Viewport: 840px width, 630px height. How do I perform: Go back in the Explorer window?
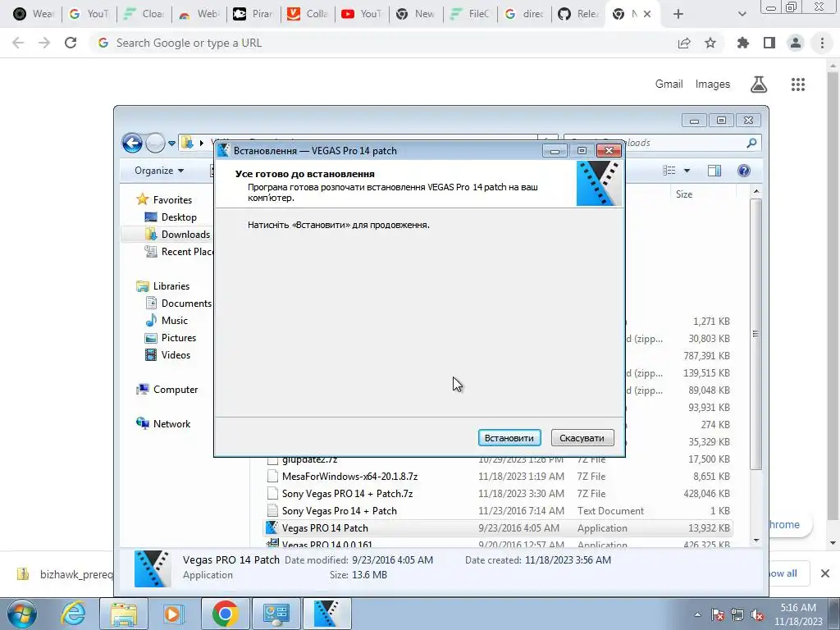click(132, 143)
